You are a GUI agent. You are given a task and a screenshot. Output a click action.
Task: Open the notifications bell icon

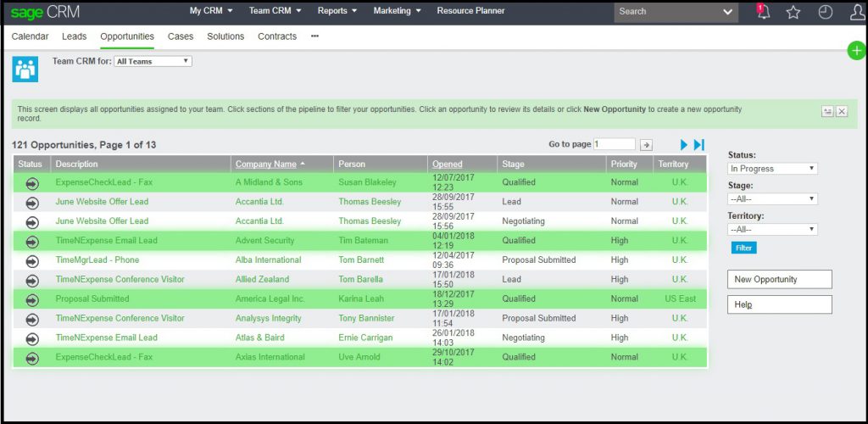coord(764,12)
